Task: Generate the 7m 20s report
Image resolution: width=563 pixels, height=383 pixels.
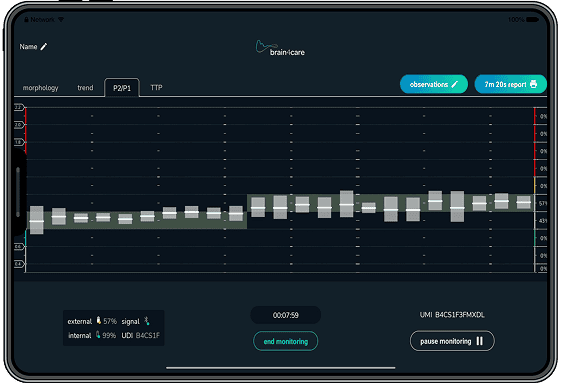Action: pos(510,84)
